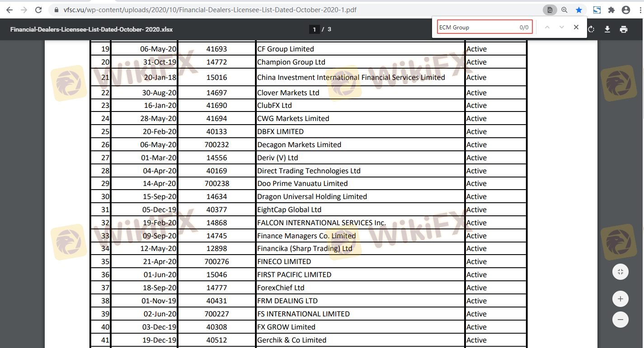Open the zoom magnifier in address bar

[564, 9]
